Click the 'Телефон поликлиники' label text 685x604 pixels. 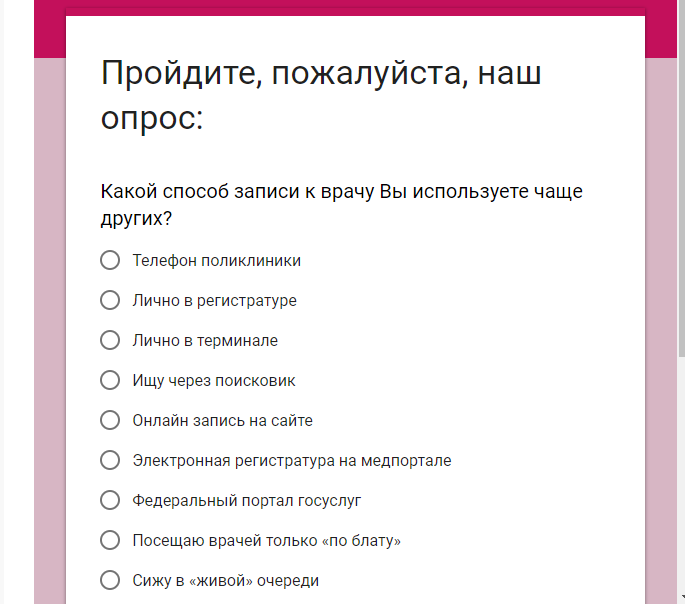[x=216, y=260]
